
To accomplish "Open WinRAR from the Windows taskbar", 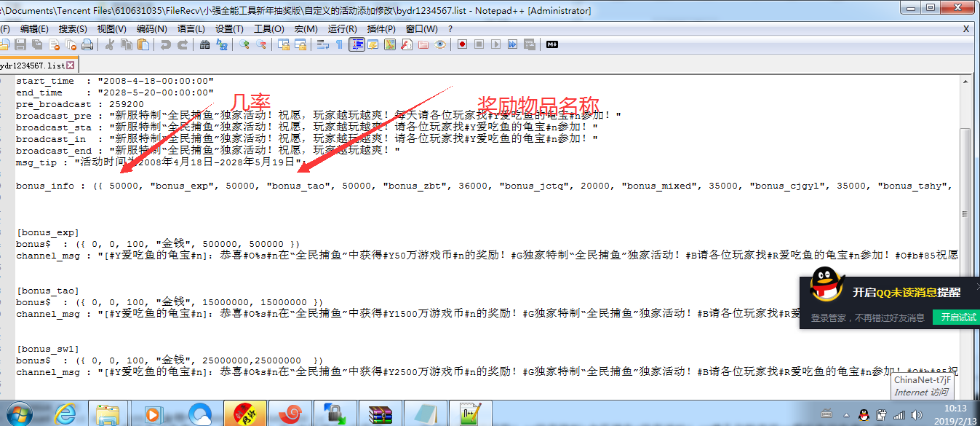I will coord(380,414).
